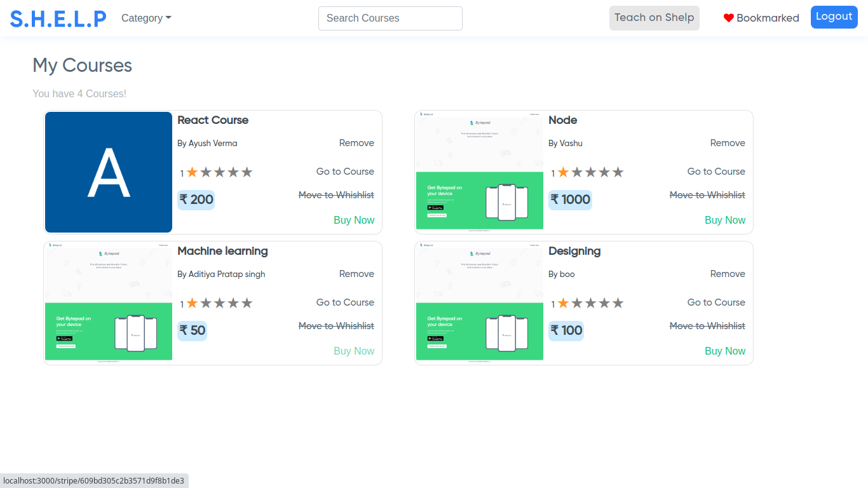Go to Course for Machine learning
Screen dimensions: 868x488
[x=345, y=302]
